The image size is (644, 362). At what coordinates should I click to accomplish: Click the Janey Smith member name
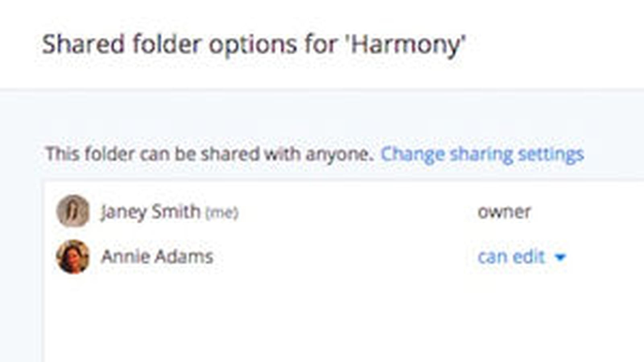150,212
